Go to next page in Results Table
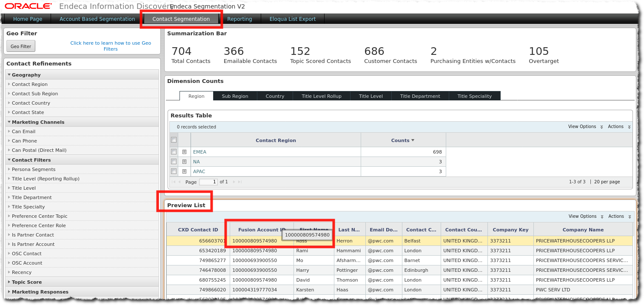 234,182
